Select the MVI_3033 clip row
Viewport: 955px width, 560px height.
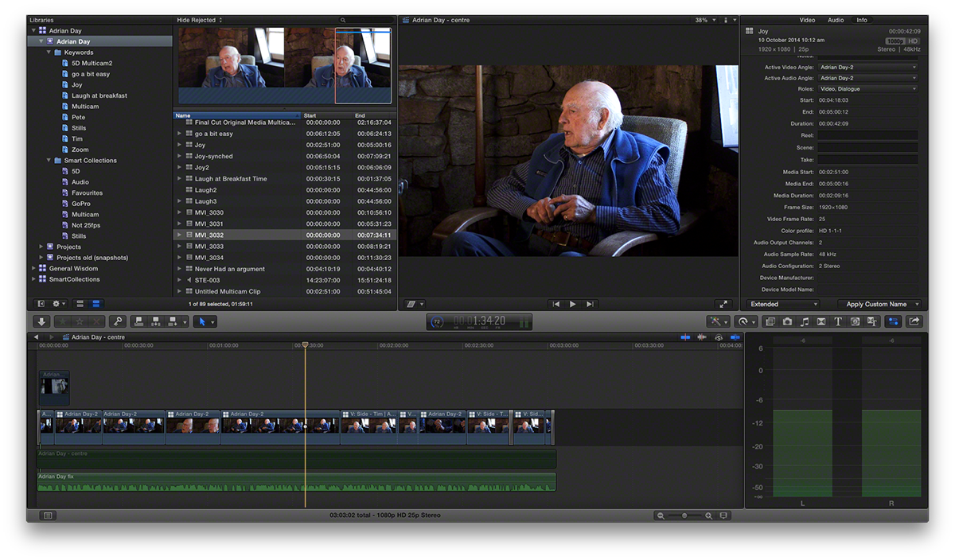(285, 247)
